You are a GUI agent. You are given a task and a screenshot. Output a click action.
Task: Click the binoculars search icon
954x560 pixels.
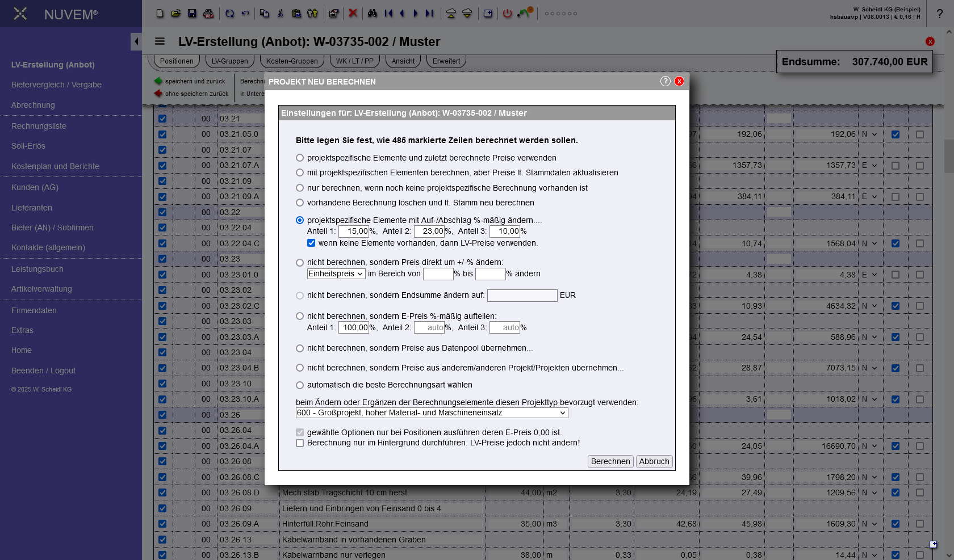pyautogui.click(x=372, y=13)
